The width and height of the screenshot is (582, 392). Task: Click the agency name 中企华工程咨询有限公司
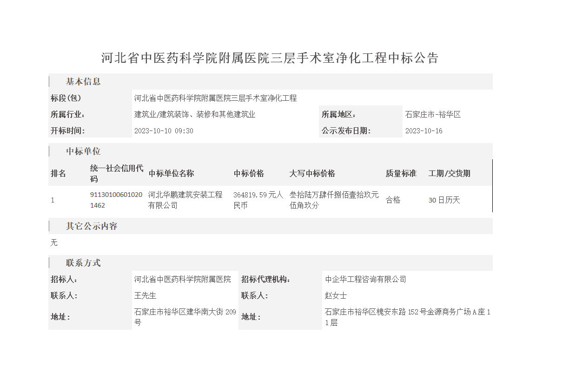coord(365,279)
